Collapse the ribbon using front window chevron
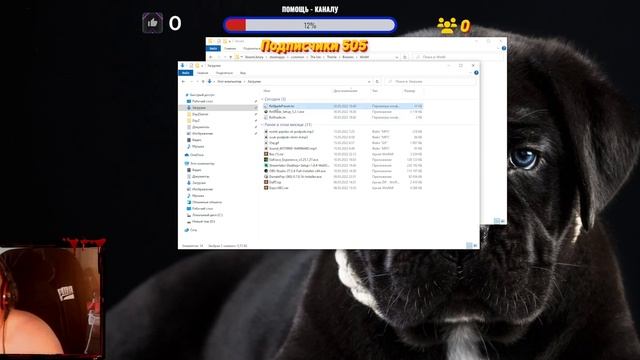Image resolution: width=640 pixels, height=360 pixels. click(x=470, y=73)
